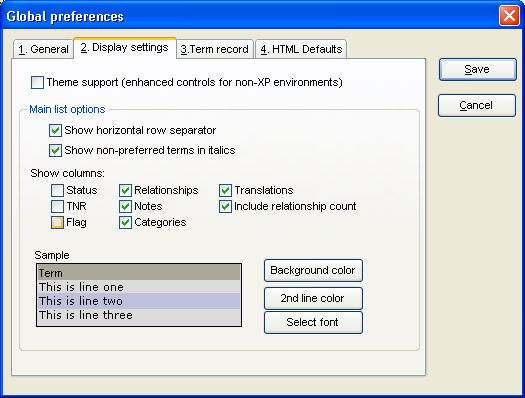Uncheck the Categories column checkbox
Screen dimensions: 525x398
(125, 222)
